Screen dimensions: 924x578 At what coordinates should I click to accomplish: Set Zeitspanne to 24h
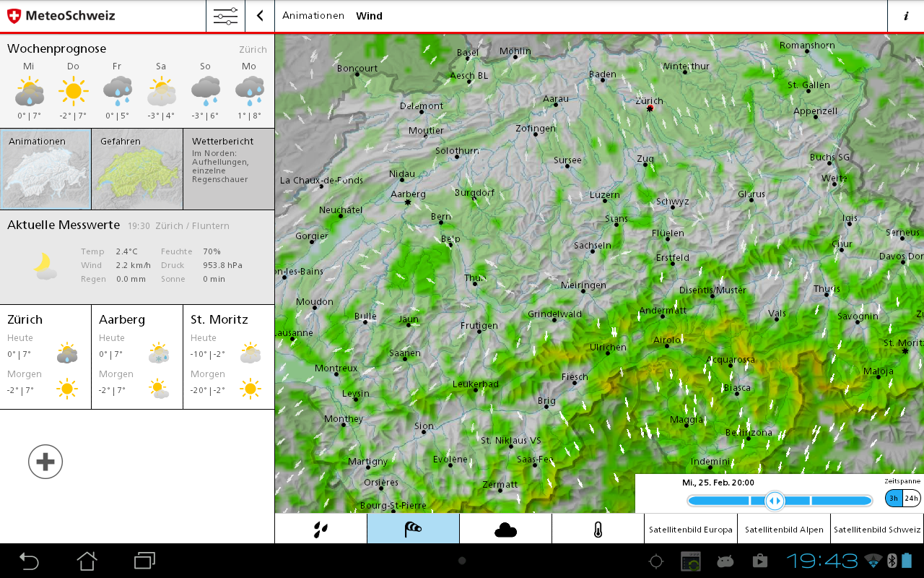coord(912,499)
